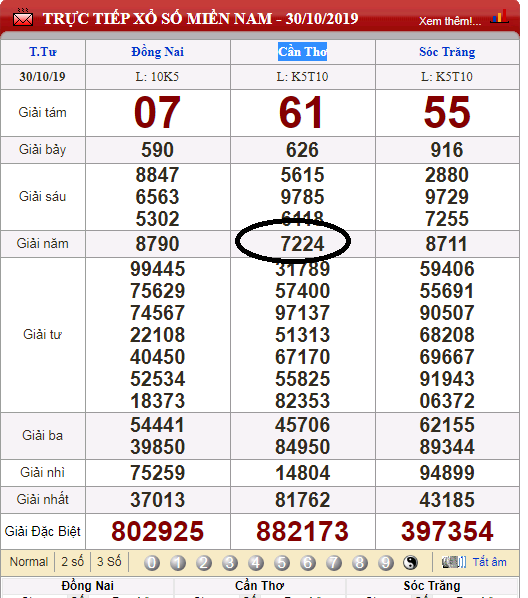Switch to Normal display mode
Screen dimensions: 528x598
(29, 562)
